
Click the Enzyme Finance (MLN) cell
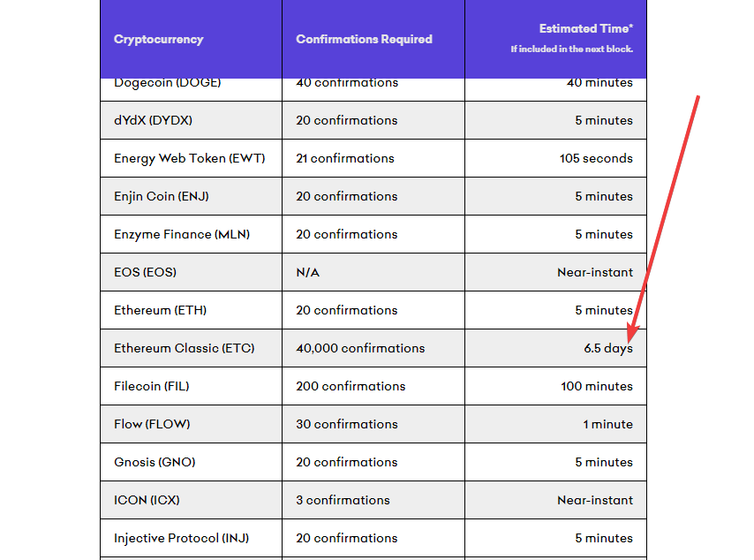[x=182, y=234]
